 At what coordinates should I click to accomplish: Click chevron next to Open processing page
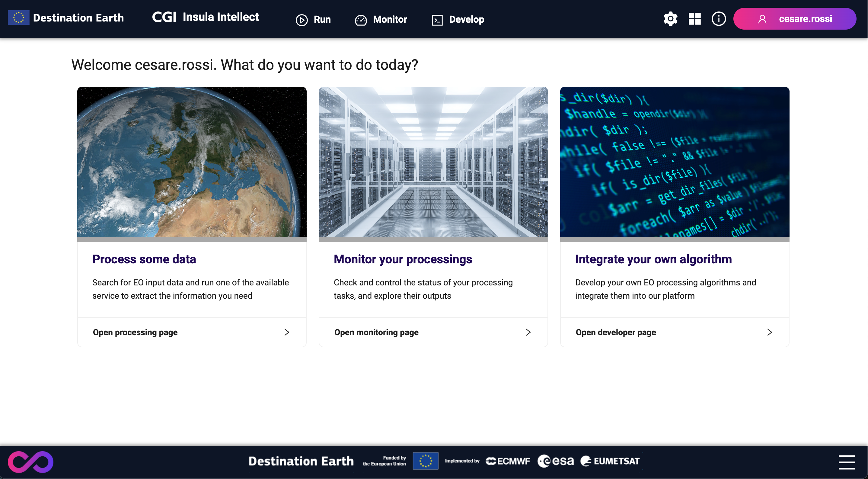pos(287,332)
